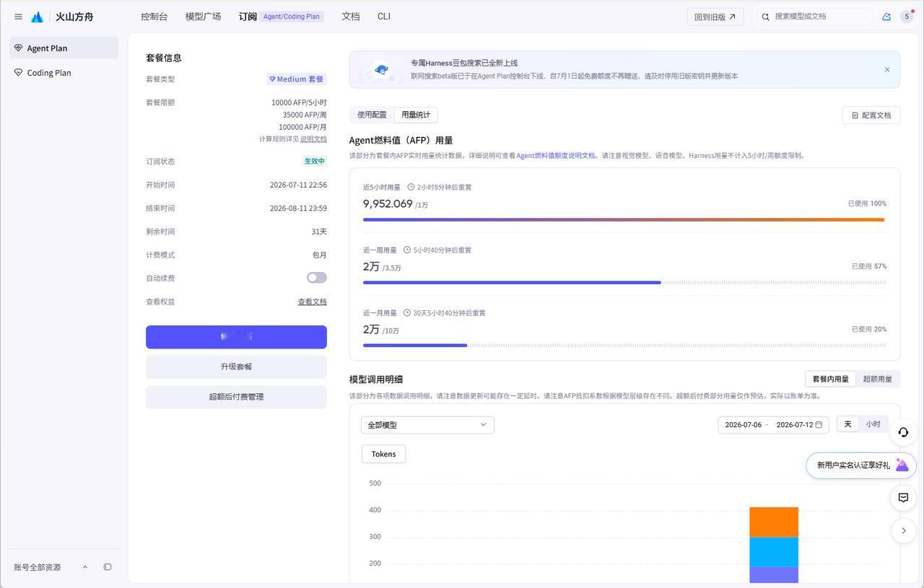Select Agent Plan in sidebar
Viewport: 924px width, 588px height.
pyautogui.click(x=64, y=48)
